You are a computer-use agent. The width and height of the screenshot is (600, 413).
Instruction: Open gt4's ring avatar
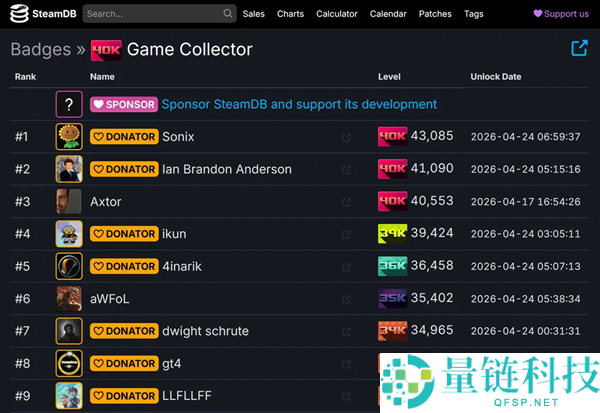pyautogui.click(x=69, y=363)
